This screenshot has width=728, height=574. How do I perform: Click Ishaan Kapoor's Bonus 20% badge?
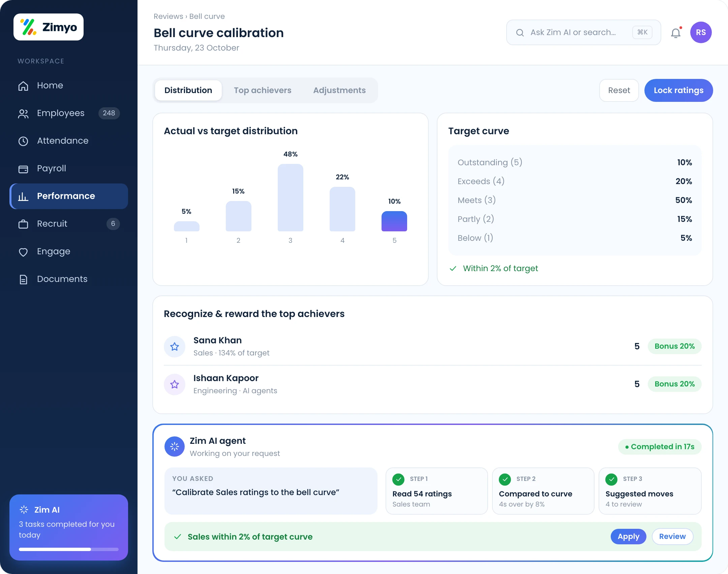675,384
